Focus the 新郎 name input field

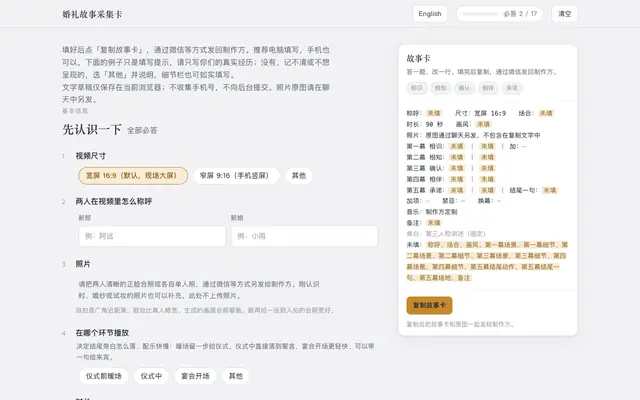click(152, 236)
